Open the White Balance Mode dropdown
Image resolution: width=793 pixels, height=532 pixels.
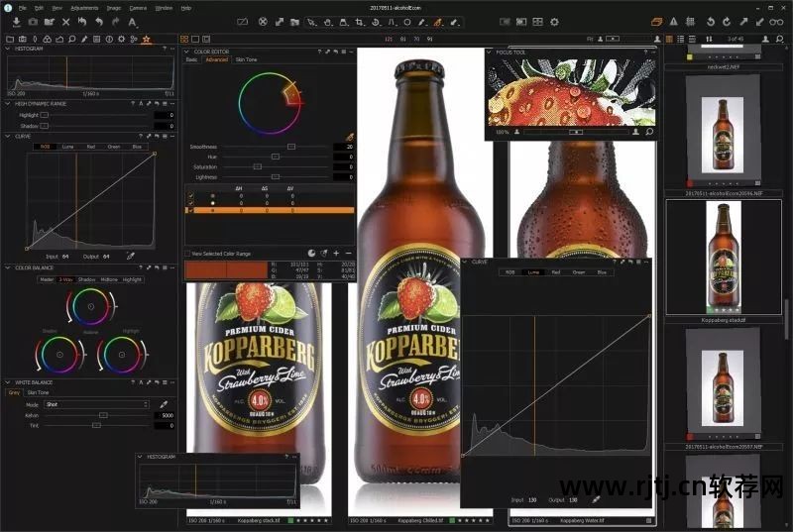[97, 404]
